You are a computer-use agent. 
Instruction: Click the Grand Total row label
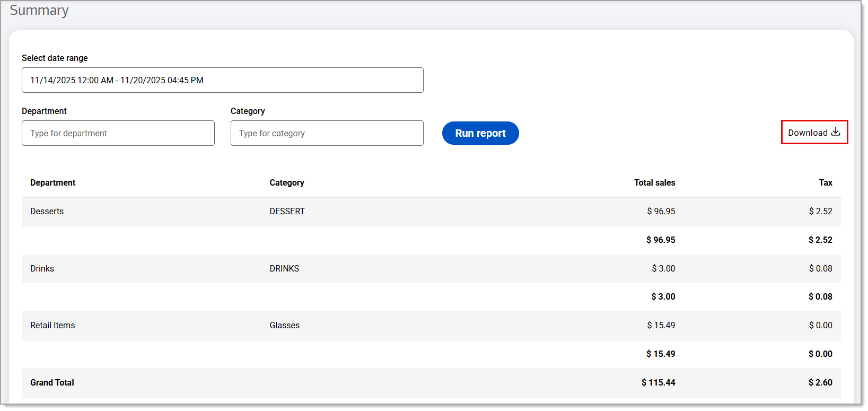[x=52, y=382]
